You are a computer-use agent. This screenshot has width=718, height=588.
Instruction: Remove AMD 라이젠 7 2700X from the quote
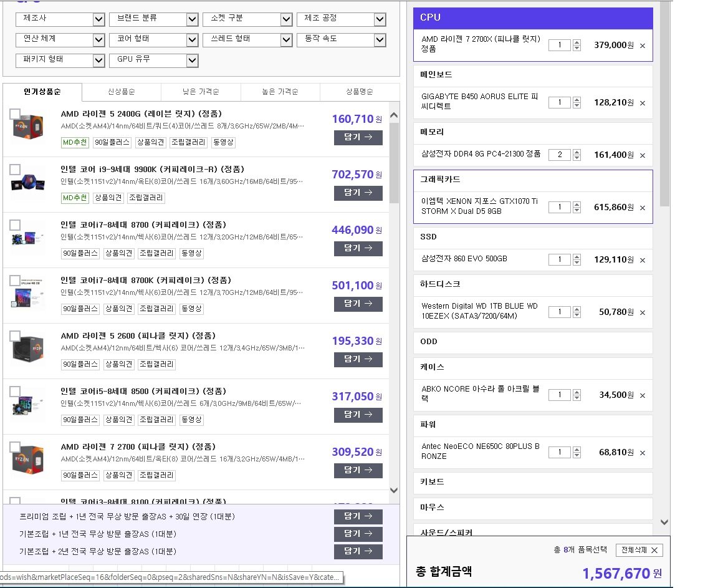click(643, 46)
